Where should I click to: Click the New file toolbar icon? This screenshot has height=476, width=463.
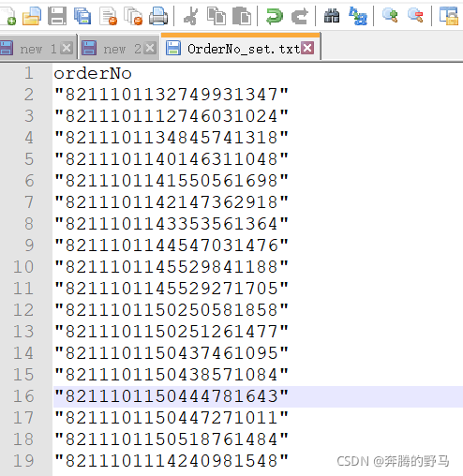click(x=7, y=16)
